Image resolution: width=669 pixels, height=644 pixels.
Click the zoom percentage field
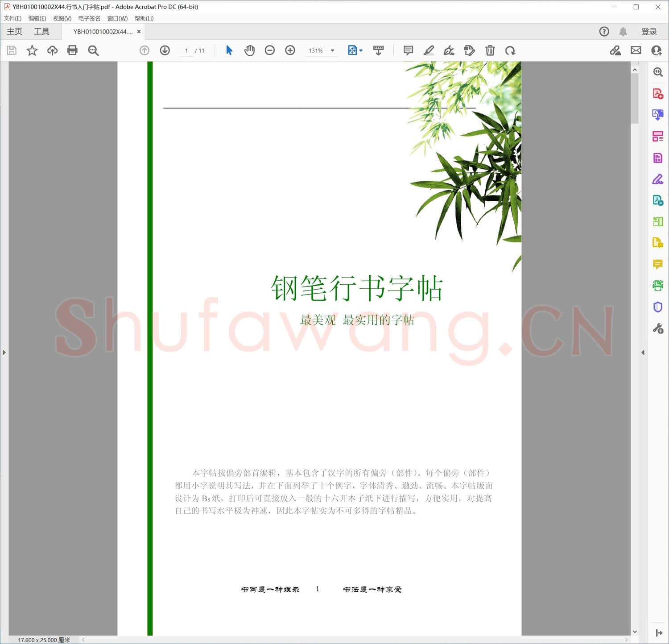click(316, 50)
